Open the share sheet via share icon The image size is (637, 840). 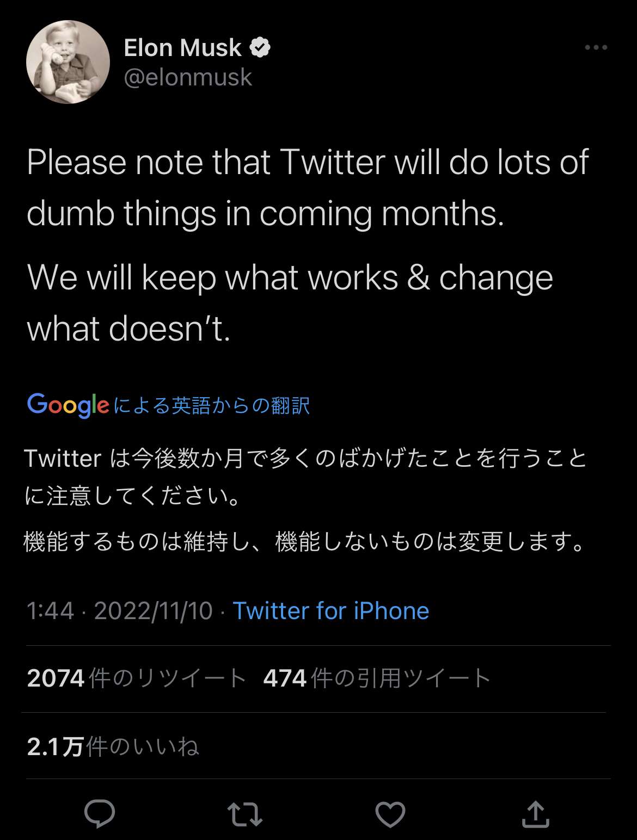[536, 814]
